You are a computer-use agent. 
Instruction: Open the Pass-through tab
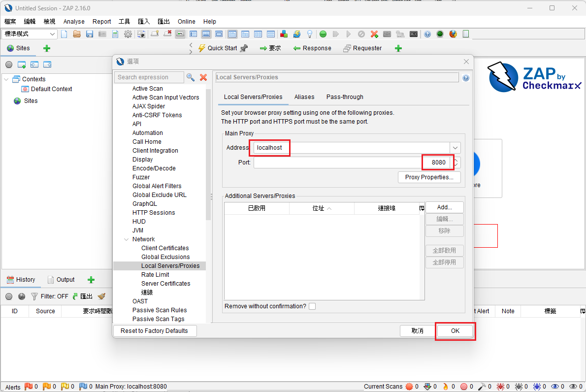coord(345,97)
